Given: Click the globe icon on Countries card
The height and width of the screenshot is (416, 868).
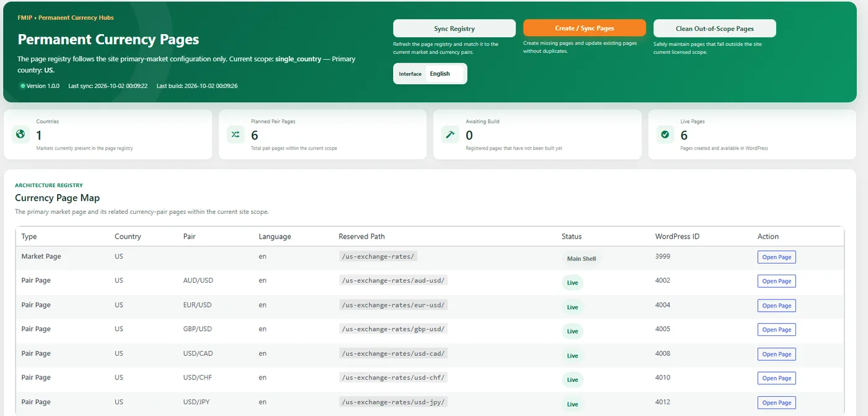Looking at the screenshot, I should (x=20, y=134).
